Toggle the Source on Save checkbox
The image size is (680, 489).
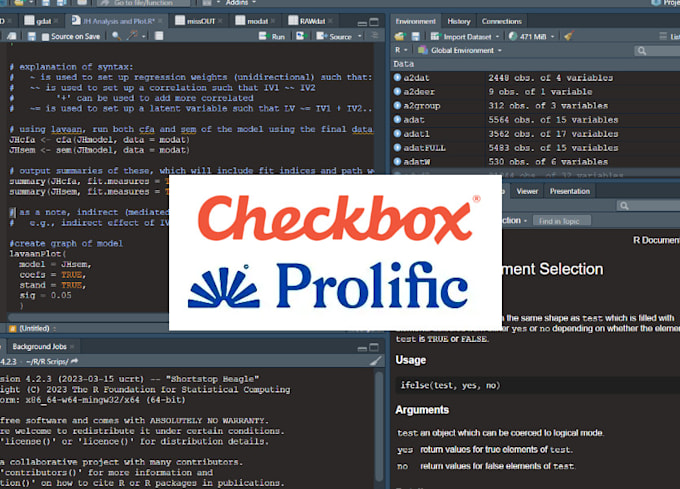click(x=45, y=37)
